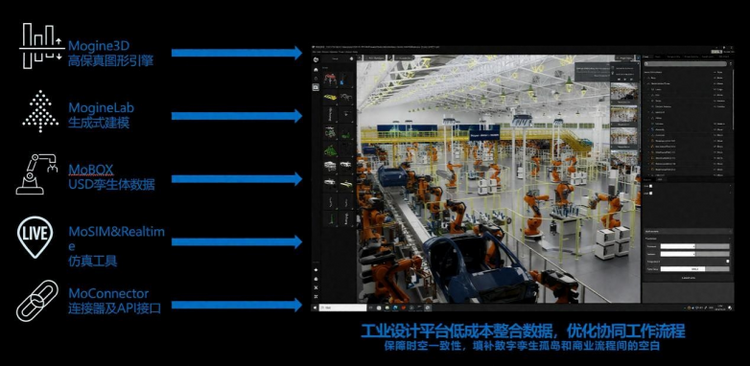Choose the yellow car body asset thumbnail
The height and width of the screenshot is (366, 750).
click(330, 97)
